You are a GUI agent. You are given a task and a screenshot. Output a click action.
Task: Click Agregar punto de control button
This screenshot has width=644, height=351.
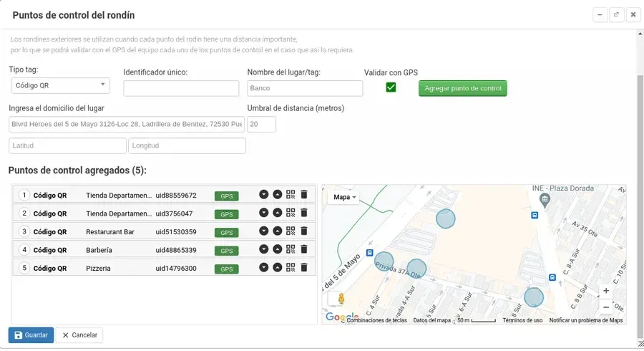tap(462, 88)
